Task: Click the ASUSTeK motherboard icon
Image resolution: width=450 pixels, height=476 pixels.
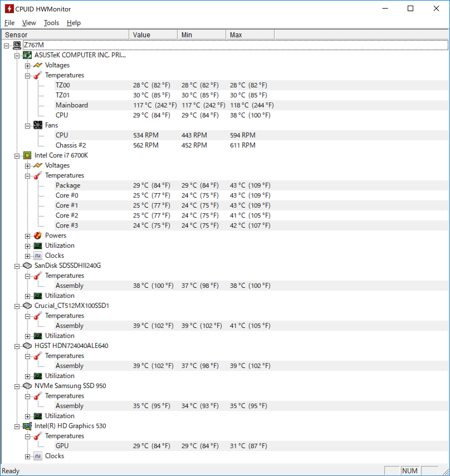Action: coord(27,55)
